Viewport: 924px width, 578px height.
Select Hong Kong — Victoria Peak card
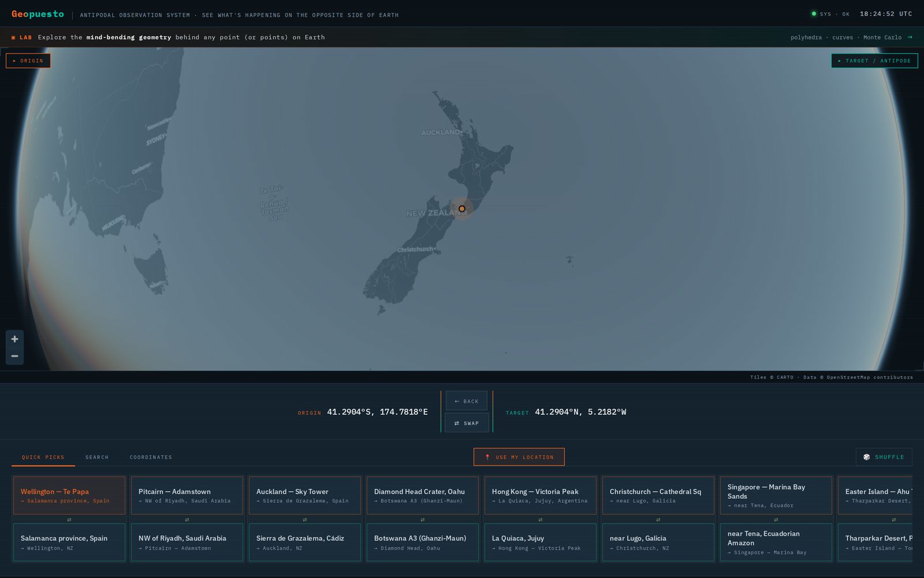541,495
